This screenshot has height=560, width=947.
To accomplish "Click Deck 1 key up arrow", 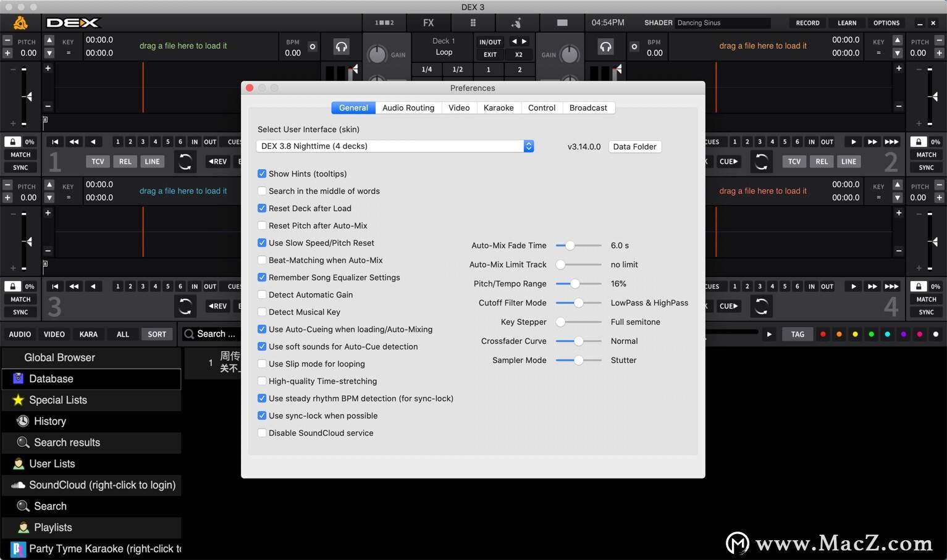I will (49, 41).
